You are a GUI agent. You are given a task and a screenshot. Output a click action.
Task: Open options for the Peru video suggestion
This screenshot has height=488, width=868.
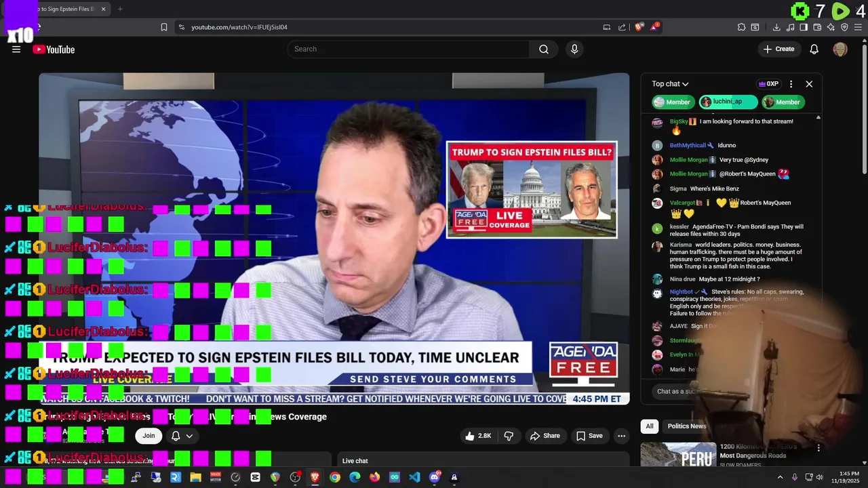coord(818,448)
